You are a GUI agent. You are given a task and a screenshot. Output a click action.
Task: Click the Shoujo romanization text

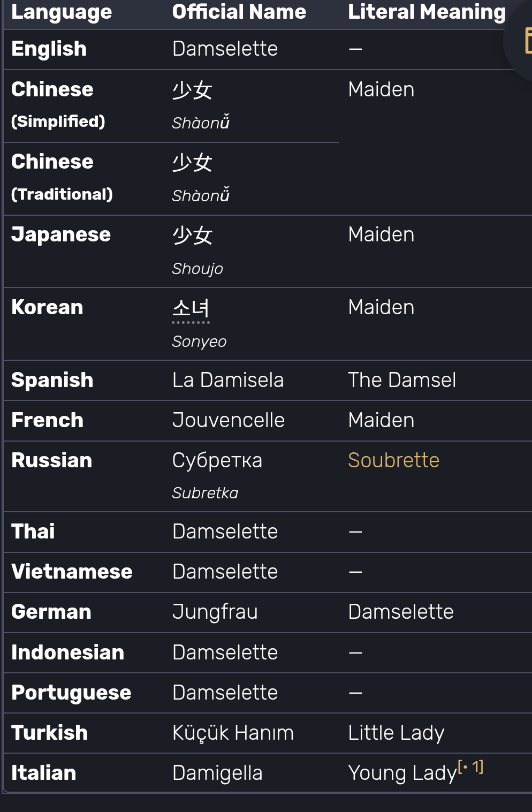click(x=197, y=269)
